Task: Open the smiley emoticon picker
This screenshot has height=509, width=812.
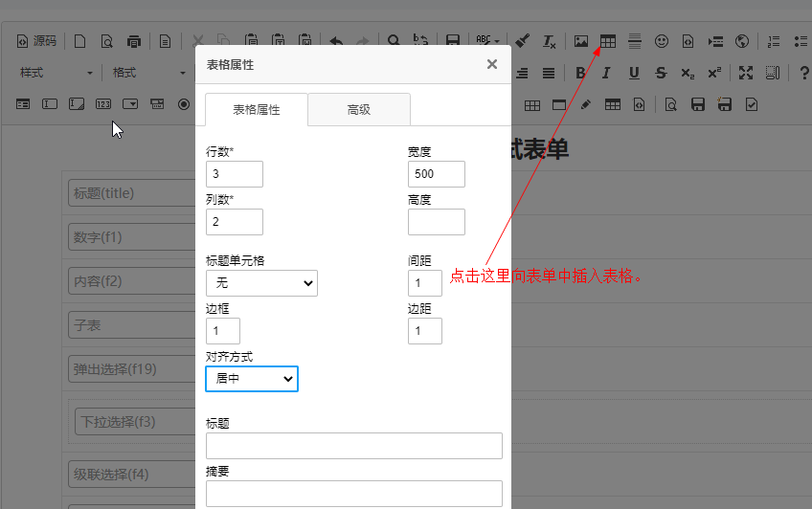Action: [x=662, y=41]
